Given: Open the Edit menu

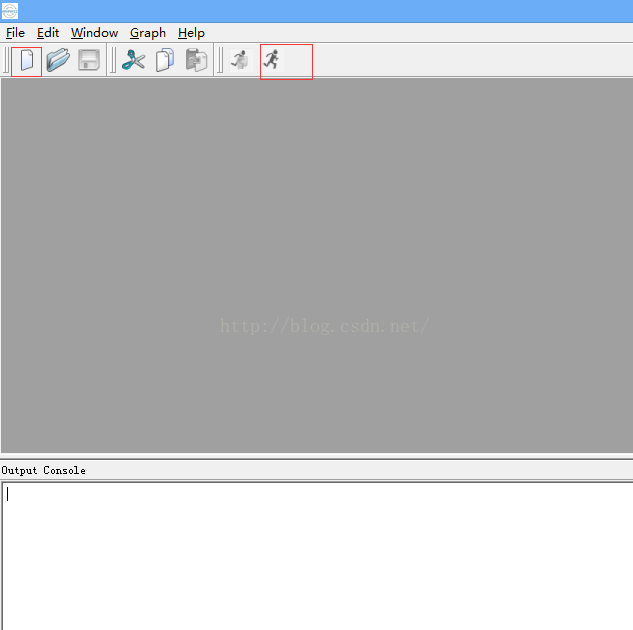Looking at the screenshot, I should 48,33.
